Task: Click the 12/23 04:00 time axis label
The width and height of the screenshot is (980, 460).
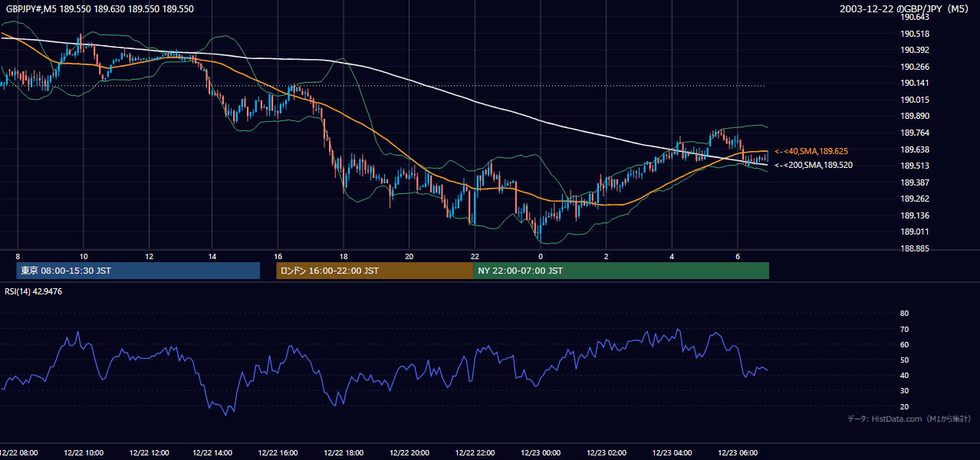Action: click(673, 452)
